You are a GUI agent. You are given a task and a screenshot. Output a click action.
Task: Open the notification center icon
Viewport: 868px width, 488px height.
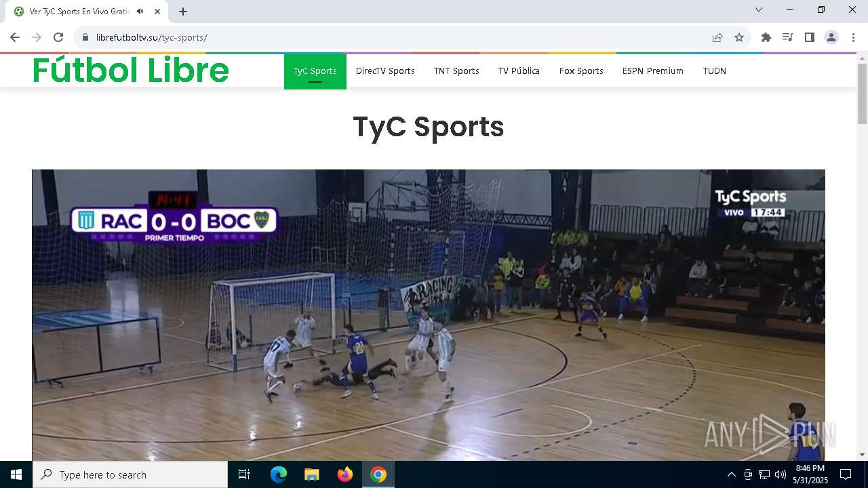coord(846,474)
